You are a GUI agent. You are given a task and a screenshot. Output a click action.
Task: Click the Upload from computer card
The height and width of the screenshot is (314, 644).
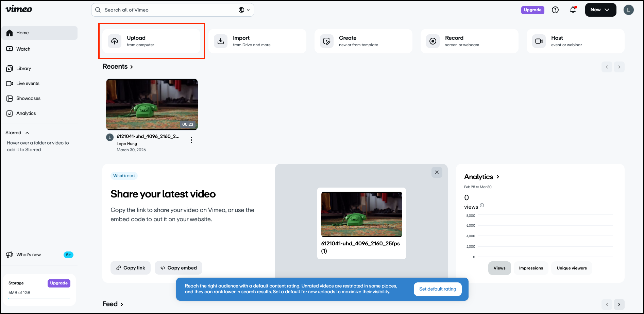point(151,41)
